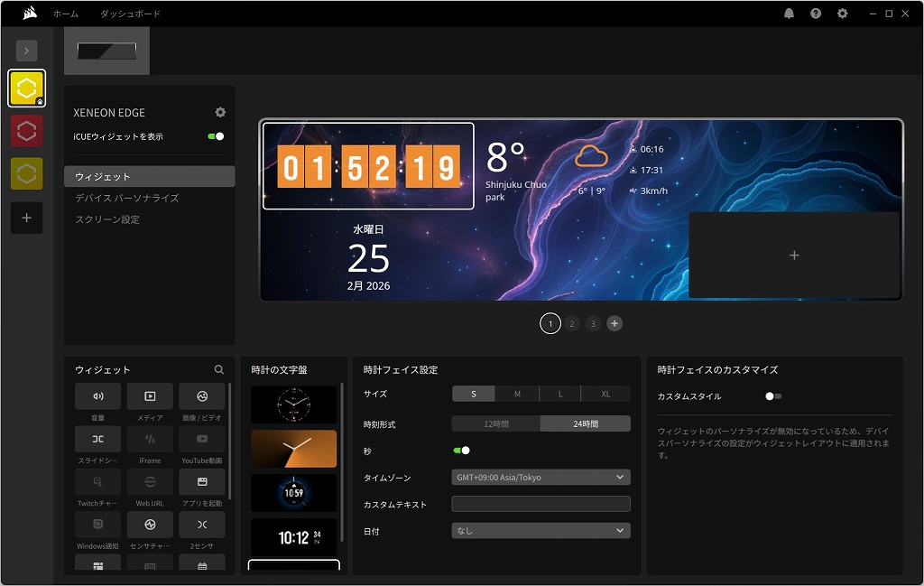Screen dimensions: 924x586
Task: Open the タイムゾーン dropdown
Action: click(x=541, y=477)
